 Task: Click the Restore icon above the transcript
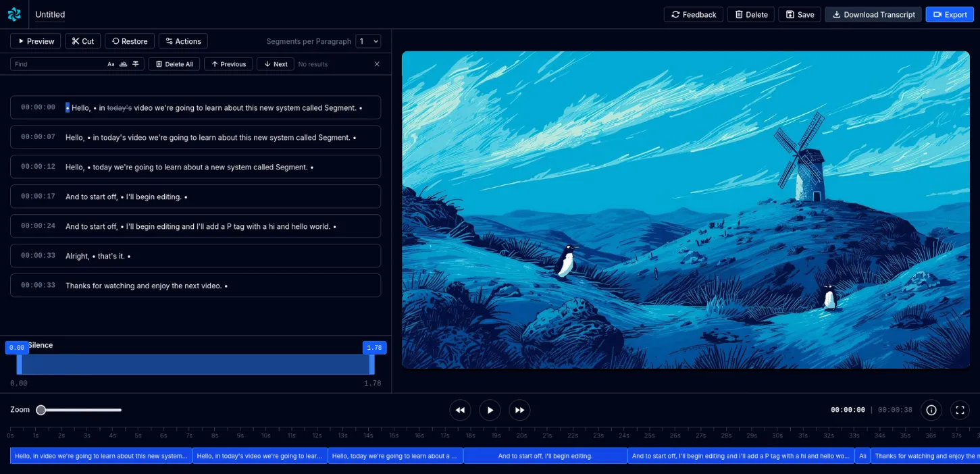click(114, 41)
